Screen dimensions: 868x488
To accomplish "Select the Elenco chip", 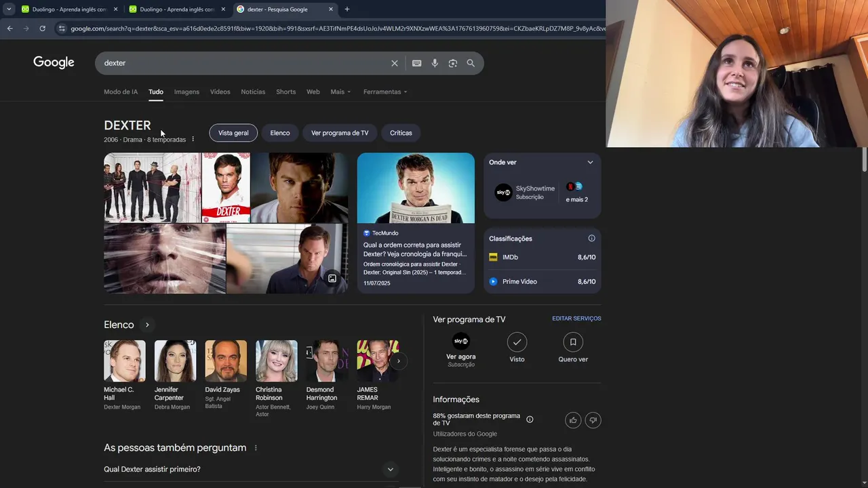I will (280, 133).
